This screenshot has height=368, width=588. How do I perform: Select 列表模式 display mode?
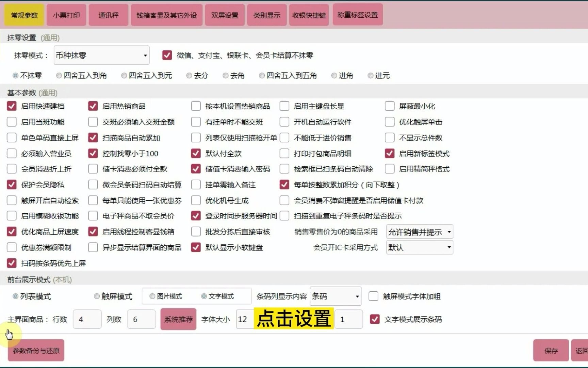[x=15, y=296]
